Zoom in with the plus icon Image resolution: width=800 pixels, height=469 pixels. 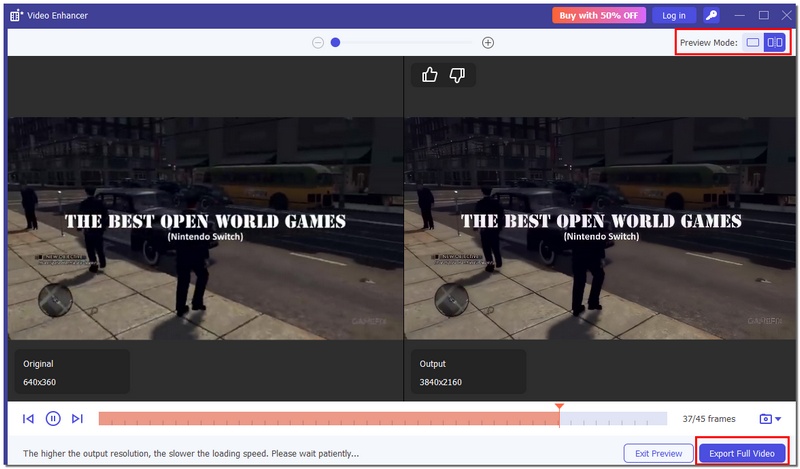(x=488, y=42)
